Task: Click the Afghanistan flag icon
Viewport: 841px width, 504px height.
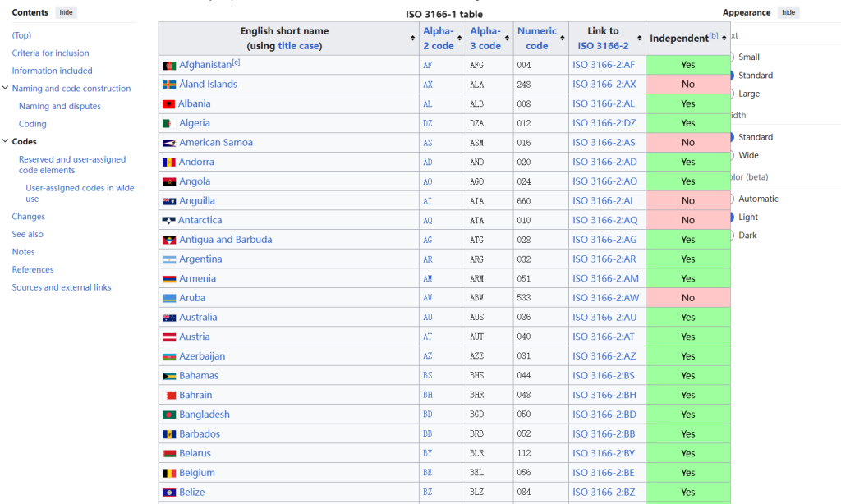Action: pyautogui.click(x=169, y=65)
